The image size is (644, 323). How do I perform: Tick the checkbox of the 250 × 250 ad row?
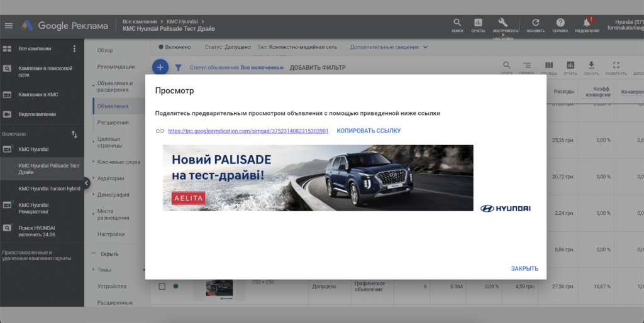pos(162,286)
